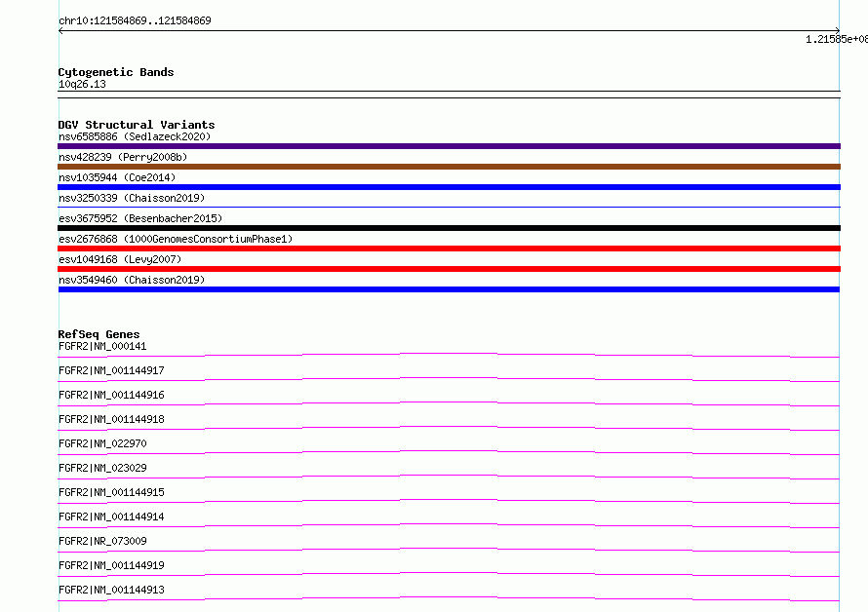Click the DGV Structural Variants track heading
Image resolution: width=868 pixels, height=612 pixels.
tap(137, 125)
